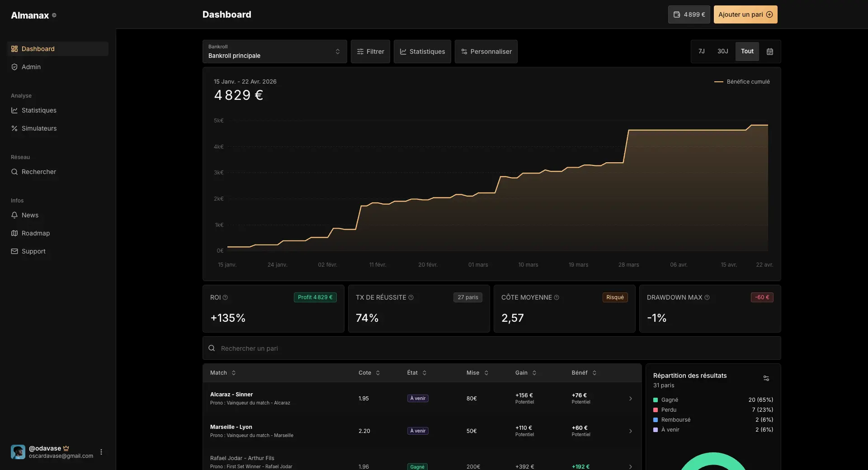
Task: Click the crown icon beside @odavase
Action: click(66, 448)
